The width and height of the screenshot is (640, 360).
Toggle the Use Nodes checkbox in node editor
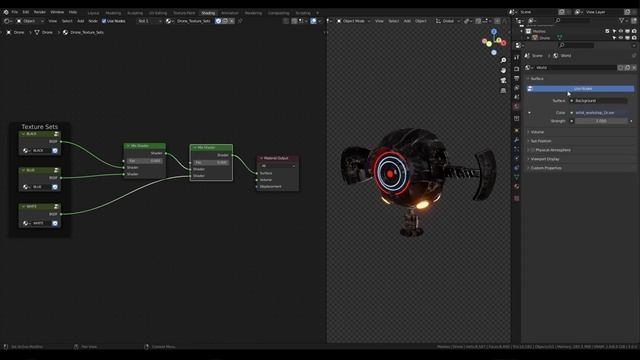[104, 21]
